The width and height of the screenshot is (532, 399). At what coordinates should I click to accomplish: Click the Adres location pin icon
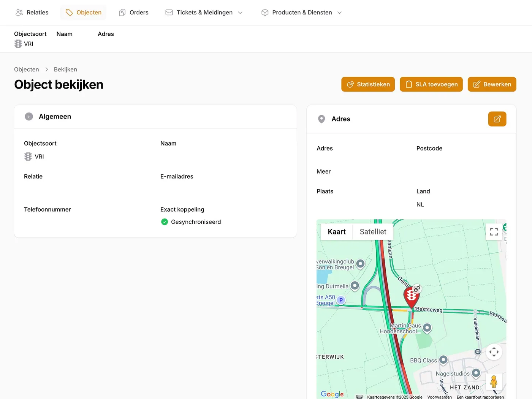click(321, 119)
